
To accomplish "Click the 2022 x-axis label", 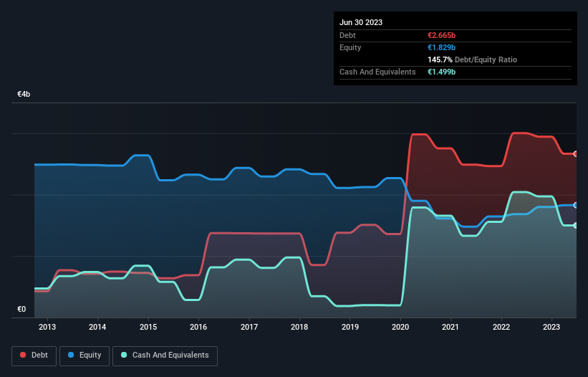I will [x=501, y=327].
